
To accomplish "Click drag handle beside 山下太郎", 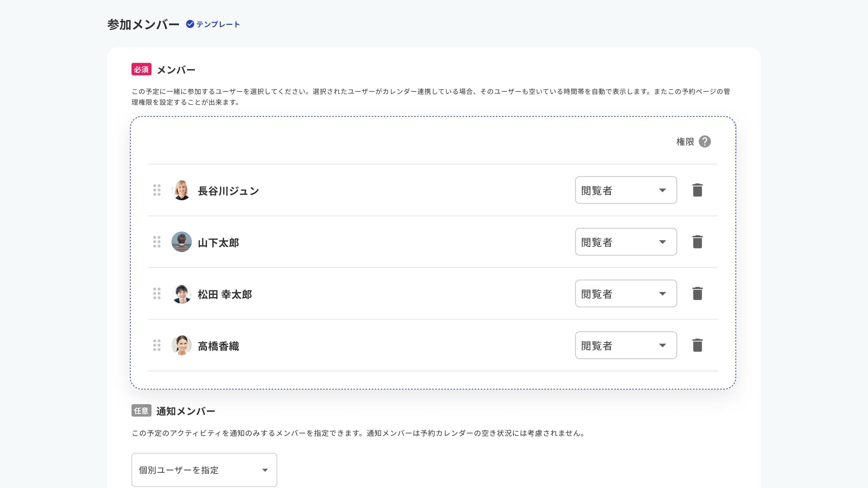I will point(157,242).
